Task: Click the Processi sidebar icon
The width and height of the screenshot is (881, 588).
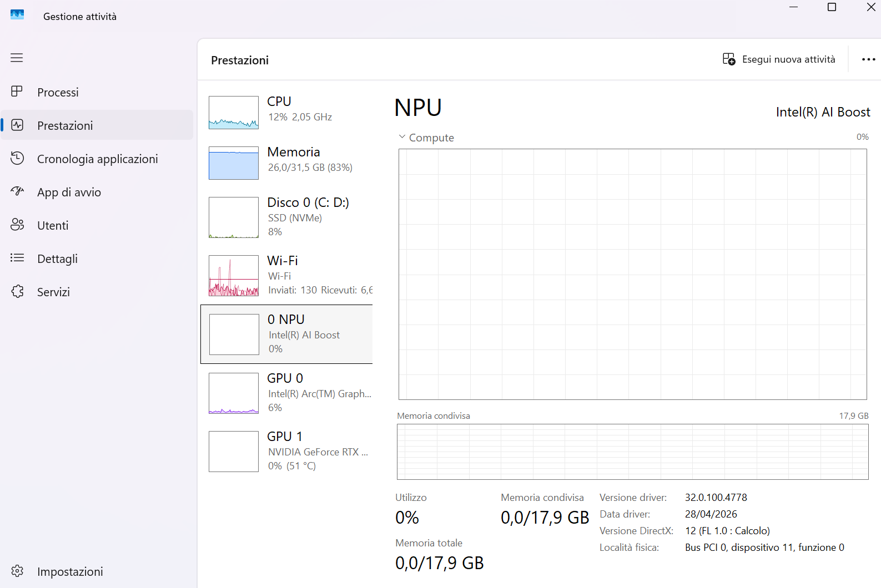Action: 17,92
